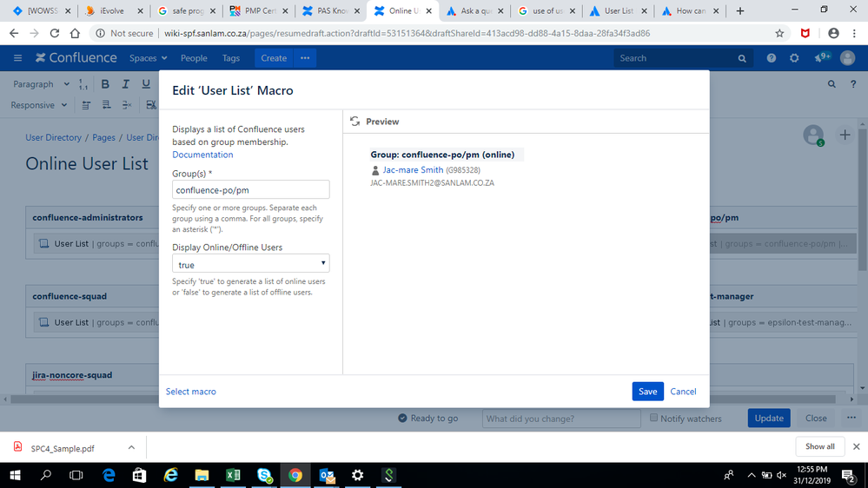Open the Paragraph style dropdown

(x=42, y=84)
